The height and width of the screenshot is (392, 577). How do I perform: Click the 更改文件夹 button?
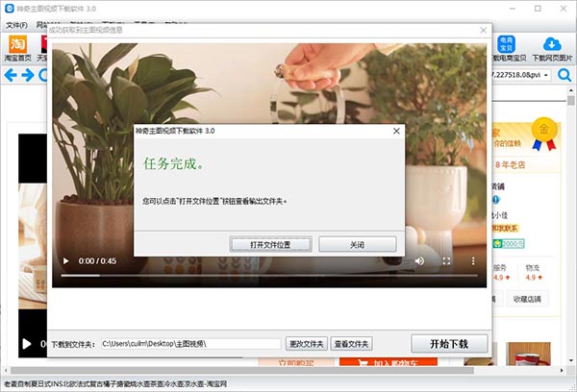point(306,343)
